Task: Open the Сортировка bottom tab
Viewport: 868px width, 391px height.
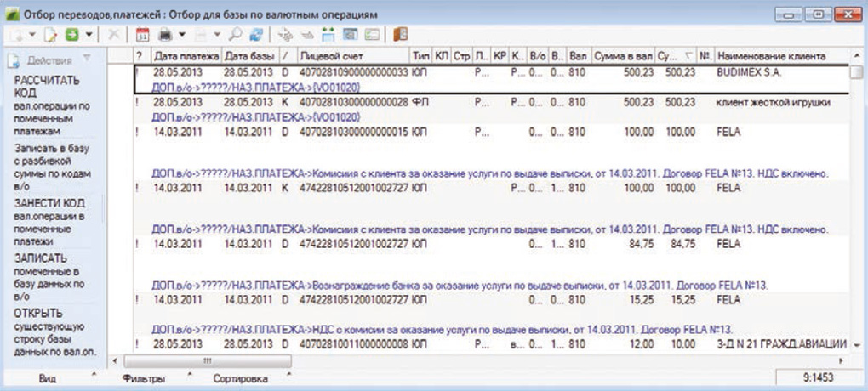Action: [240, 378]
